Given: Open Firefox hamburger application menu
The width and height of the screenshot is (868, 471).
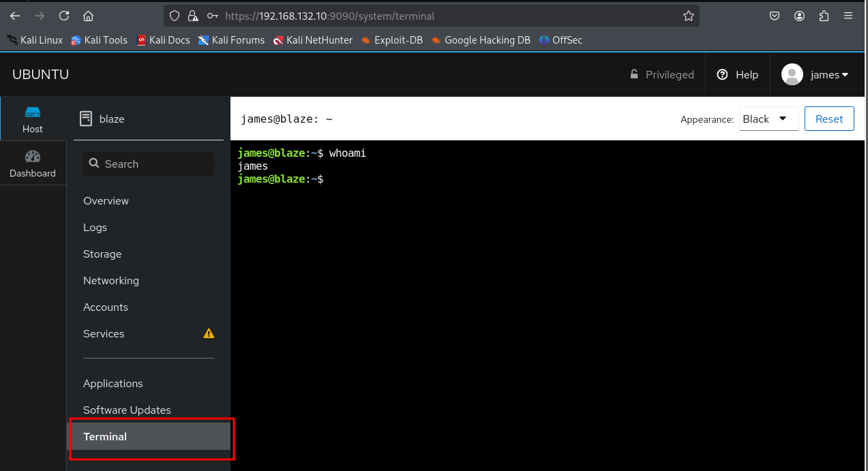Looking at the screenshot, I should (x=848, y=16).
